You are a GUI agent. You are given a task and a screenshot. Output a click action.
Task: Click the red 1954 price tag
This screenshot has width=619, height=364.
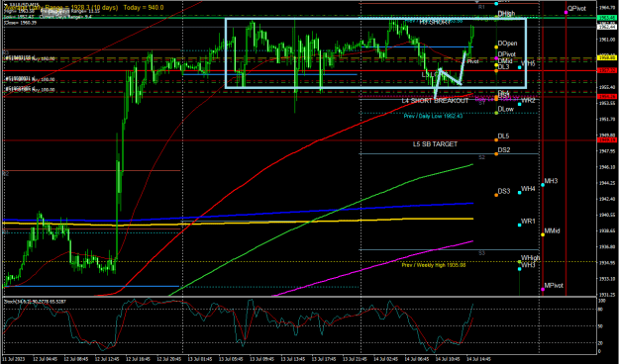coord(607,97)
